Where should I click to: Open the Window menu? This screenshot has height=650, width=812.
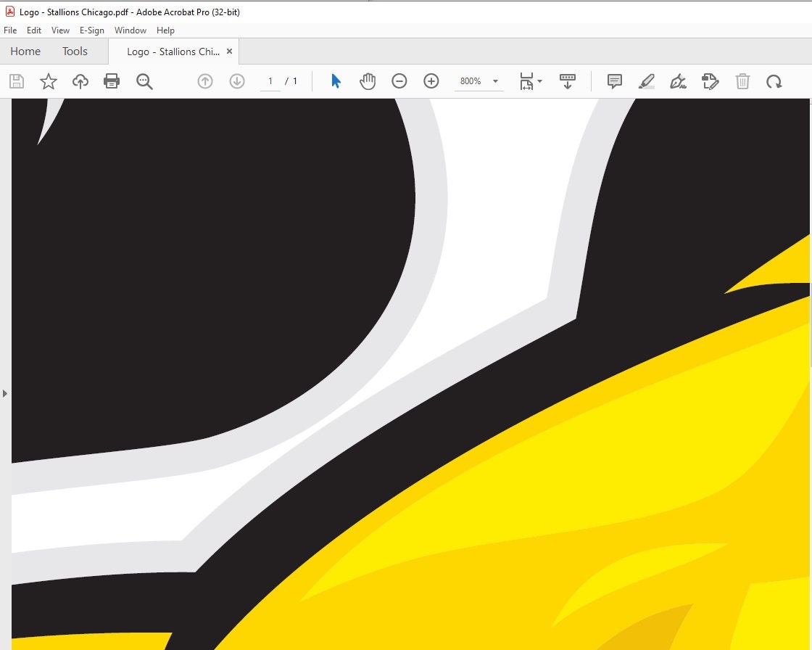130,30
